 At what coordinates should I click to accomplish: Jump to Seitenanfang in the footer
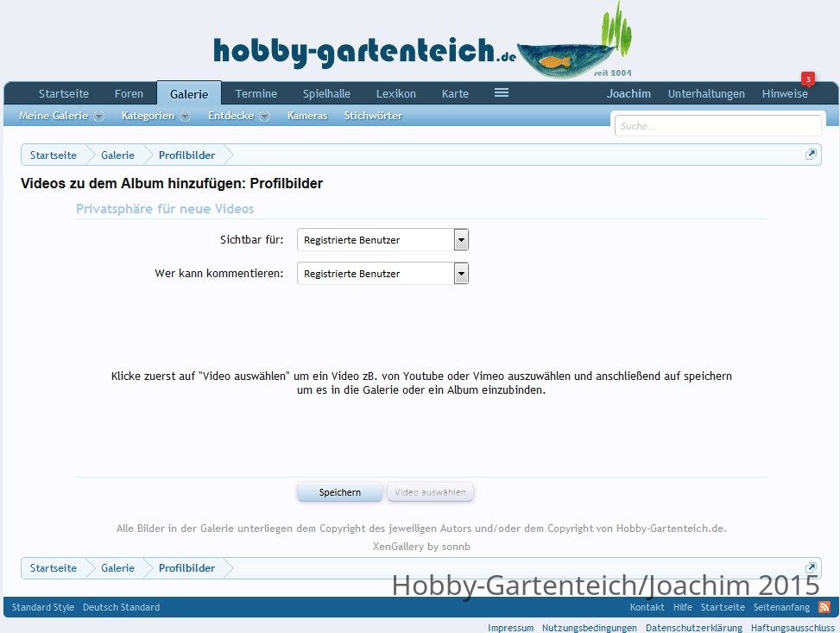coord(781,607)
